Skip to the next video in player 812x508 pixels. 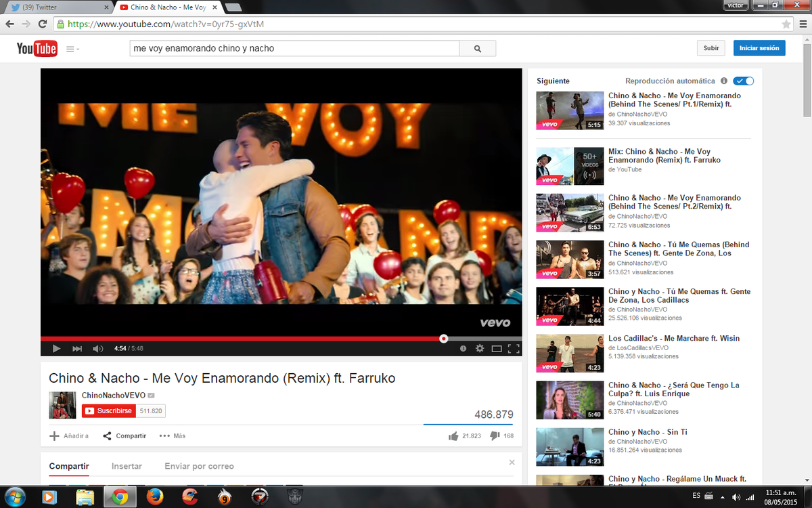[x=77, y=349]
